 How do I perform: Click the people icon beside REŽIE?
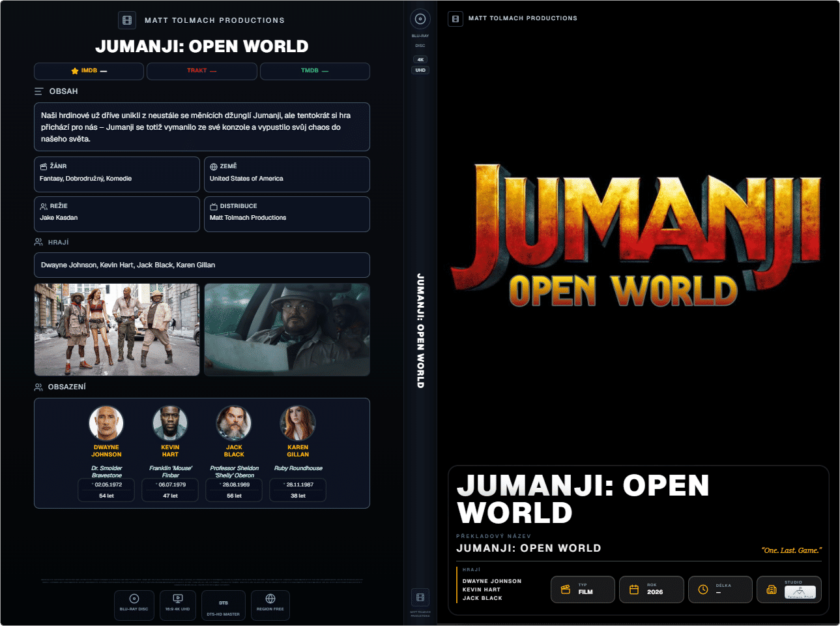pyautogui.click(x=44, y=206)
